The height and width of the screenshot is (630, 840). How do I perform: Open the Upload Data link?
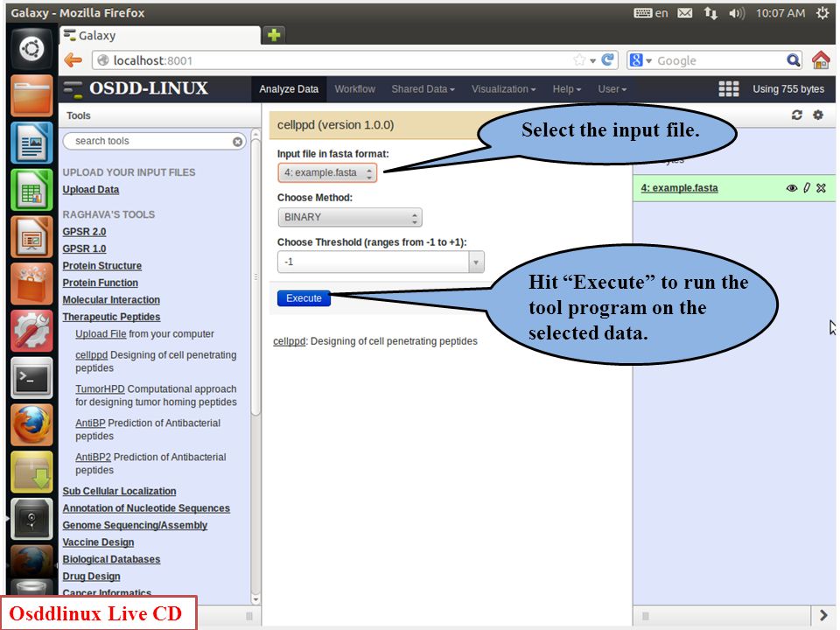tap(90, 190)
